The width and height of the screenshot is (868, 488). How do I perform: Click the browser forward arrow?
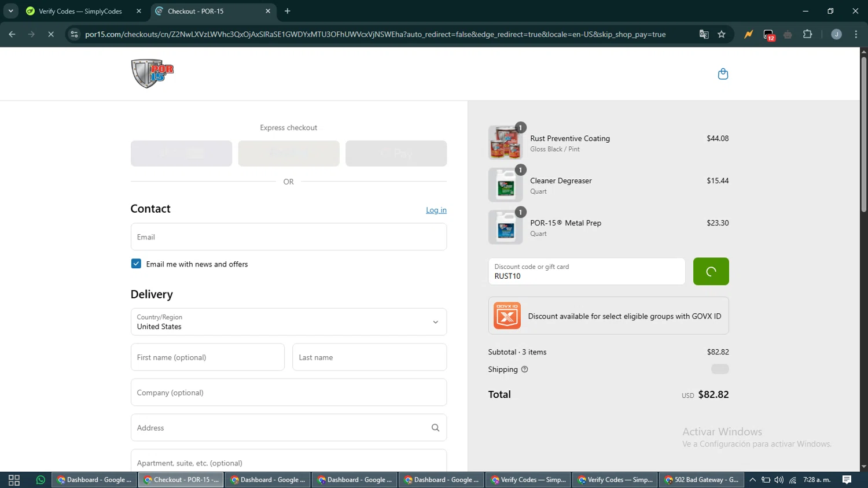click(x=31, y=35)
